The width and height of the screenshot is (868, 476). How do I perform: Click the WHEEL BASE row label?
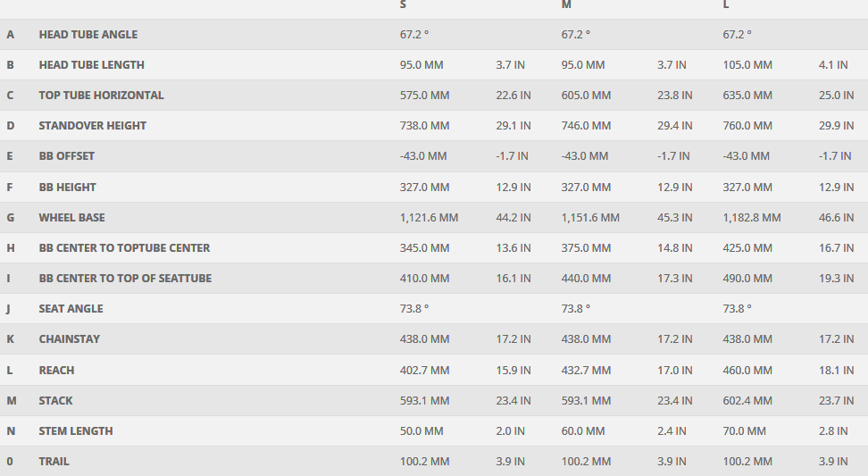tap(71, 218)
